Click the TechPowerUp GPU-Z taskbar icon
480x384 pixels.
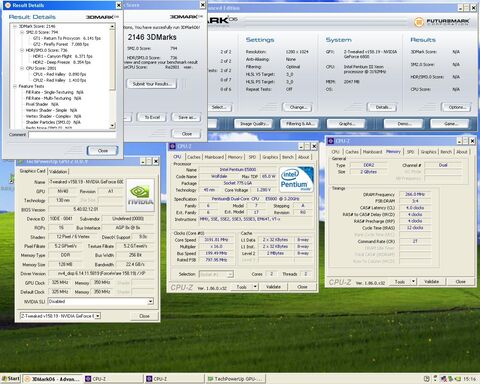click(x=210, y=379)
